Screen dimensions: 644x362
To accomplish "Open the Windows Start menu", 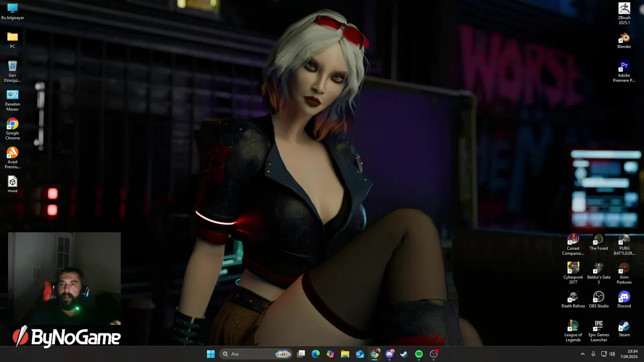I will [x=211, y=354].
